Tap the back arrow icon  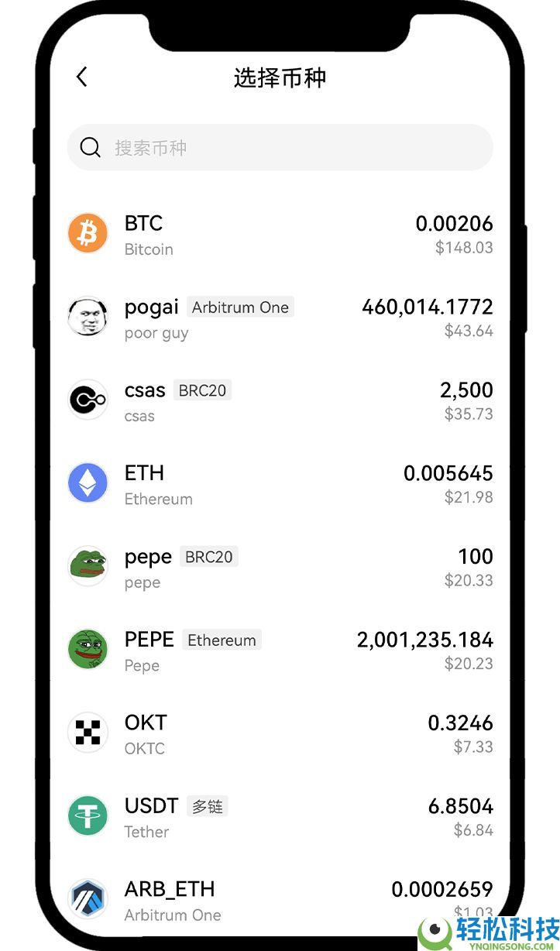82,77
